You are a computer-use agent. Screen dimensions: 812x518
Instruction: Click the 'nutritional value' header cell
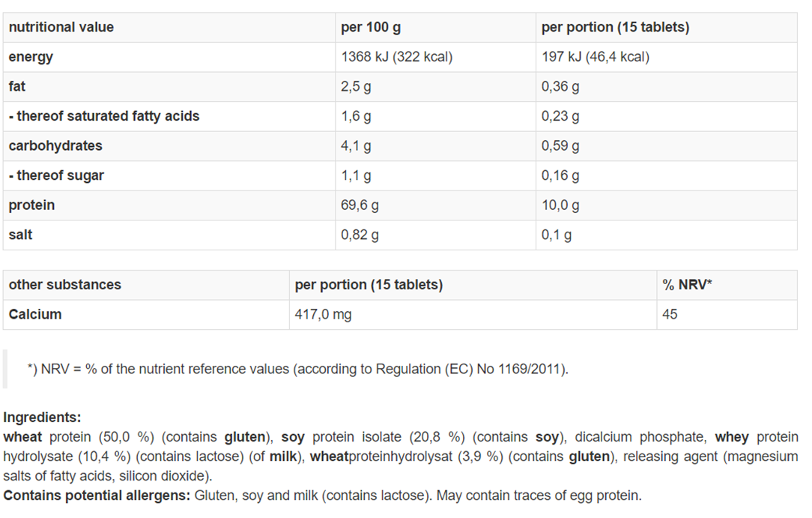tap(169, 28)
